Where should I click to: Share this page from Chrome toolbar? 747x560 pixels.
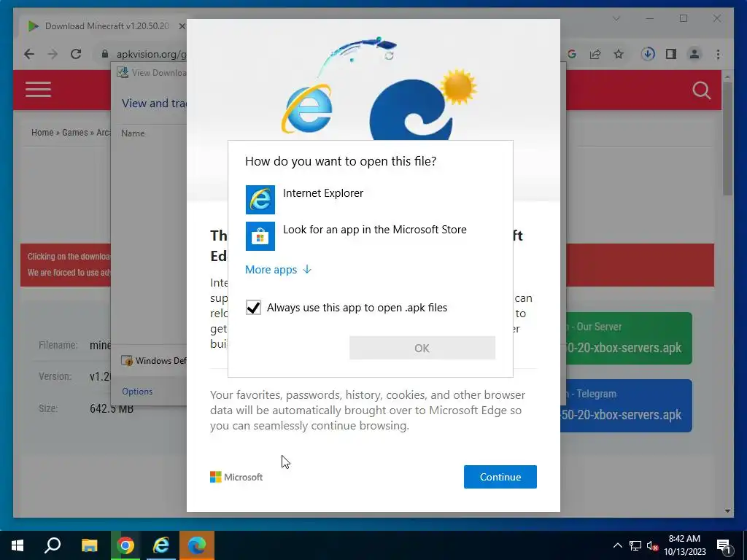click(595, 54)
